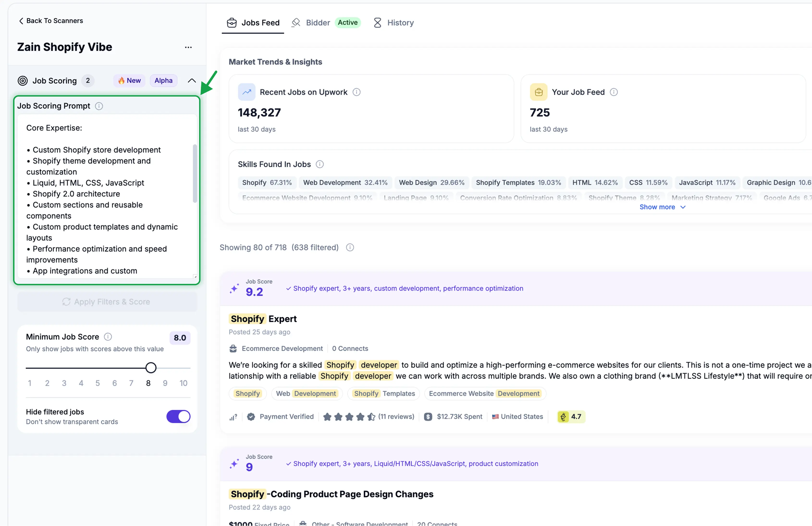Click the Job Scoring target icon
The height and width of the screenshot is (526, 812).
point(23,81)
